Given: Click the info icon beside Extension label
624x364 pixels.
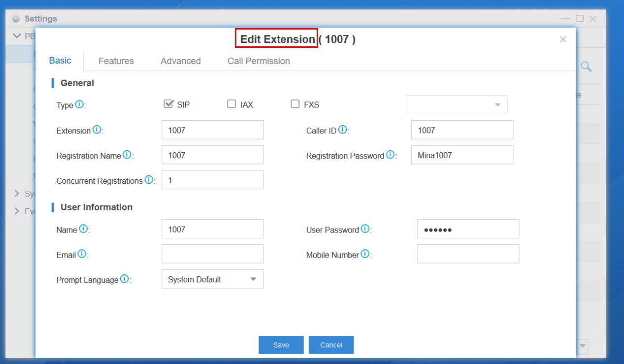Looking at the screenshot, I should (97, 130).
